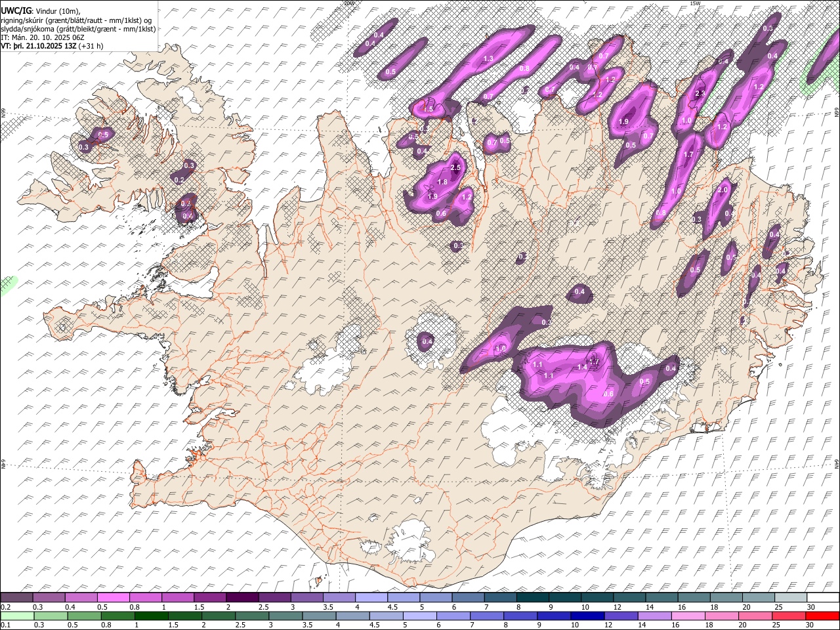Click the bottom-row blue swatch labeled 8
Image resolution: width=840 pixels, height=630 pixels.
tap(521, 616)
